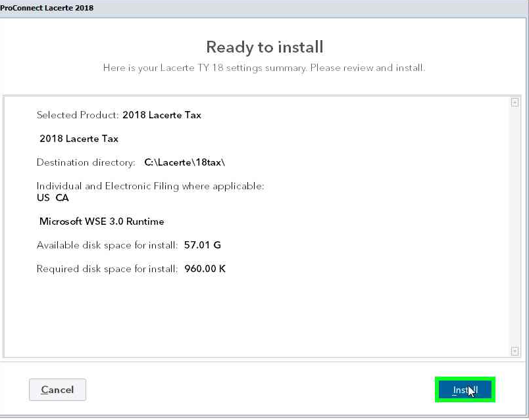Select the 'Ready to install' heading
Image resolution: width=529 pixels, height=420 pixels.
264,47
